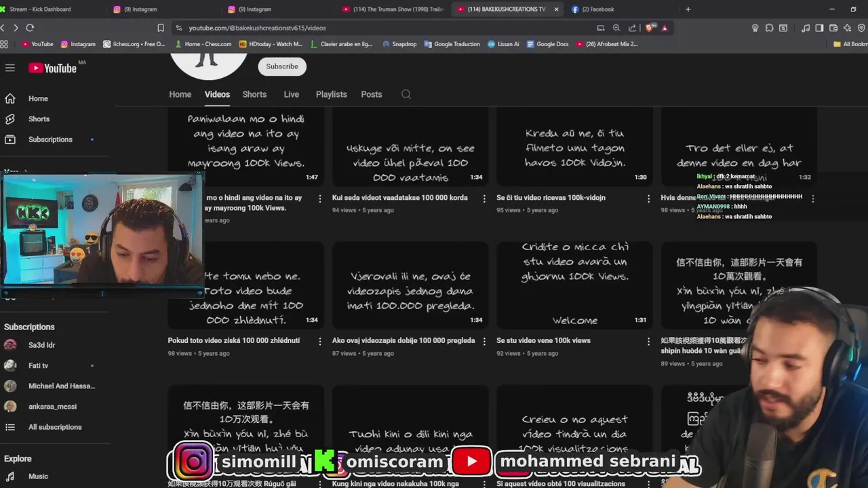Open the zoom magnifier in address bar
868x488 pixels.
616,28
